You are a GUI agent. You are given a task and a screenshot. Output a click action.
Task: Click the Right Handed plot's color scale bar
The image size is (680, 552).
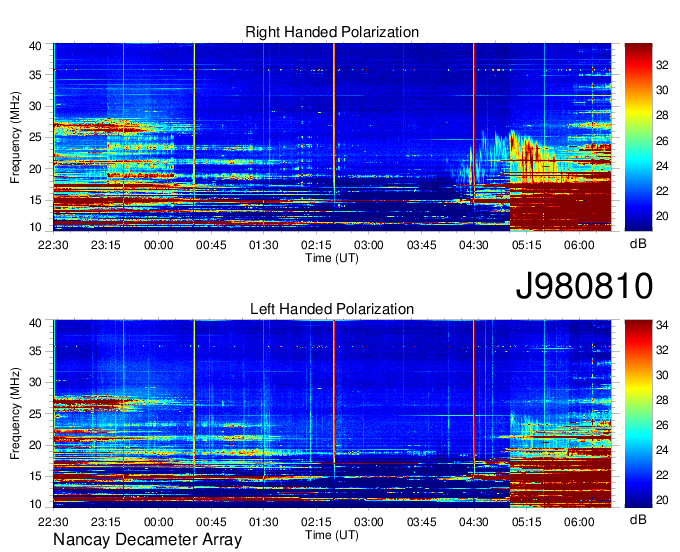(x=638, y=137)
